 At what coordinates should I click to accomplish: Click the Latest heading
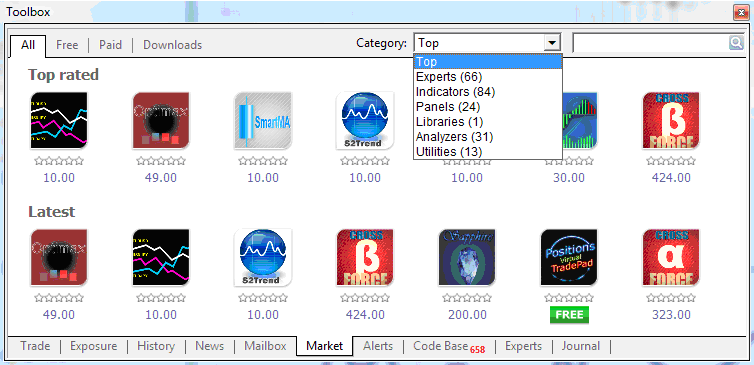(51, 212)
